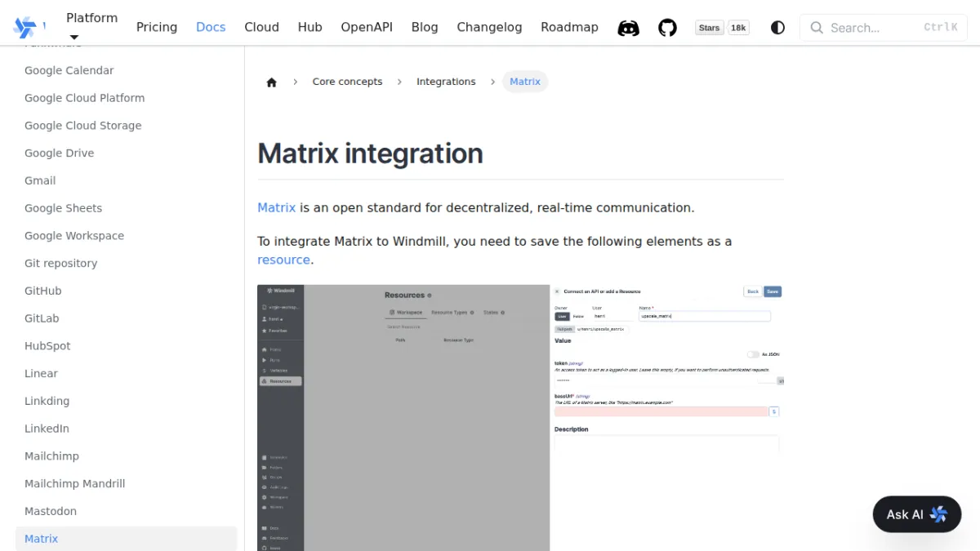Open the Windmill logo home link
The height and width of the screenshot is (551, 980).
(x=29, y=27)
